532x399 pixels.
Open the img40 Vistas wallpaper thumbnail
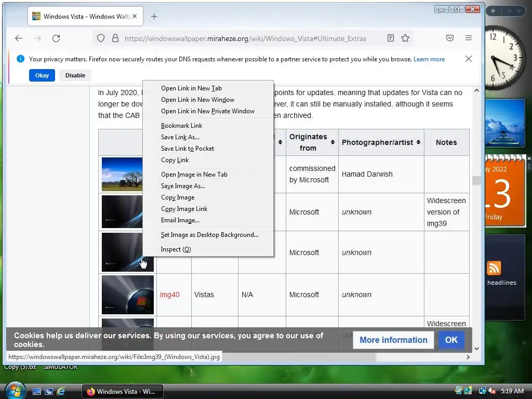pos(128,295)
